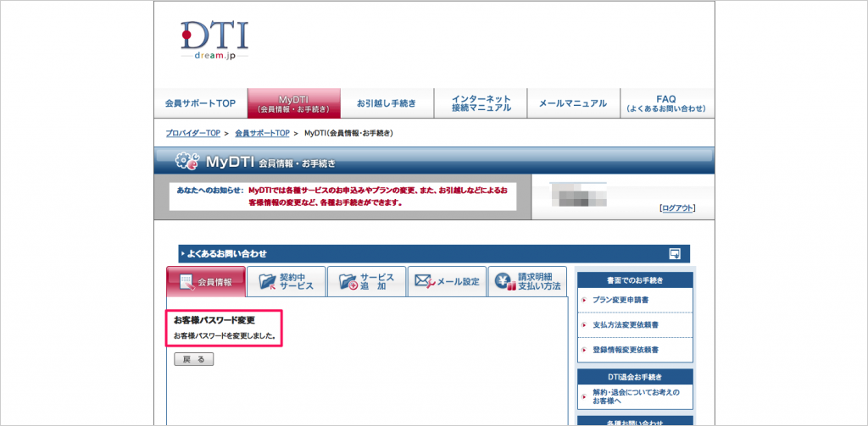This screenshot has width=868, height=426.
Task: Click the メール設定 envelope wrench icon
Action: tap(425, 282)
